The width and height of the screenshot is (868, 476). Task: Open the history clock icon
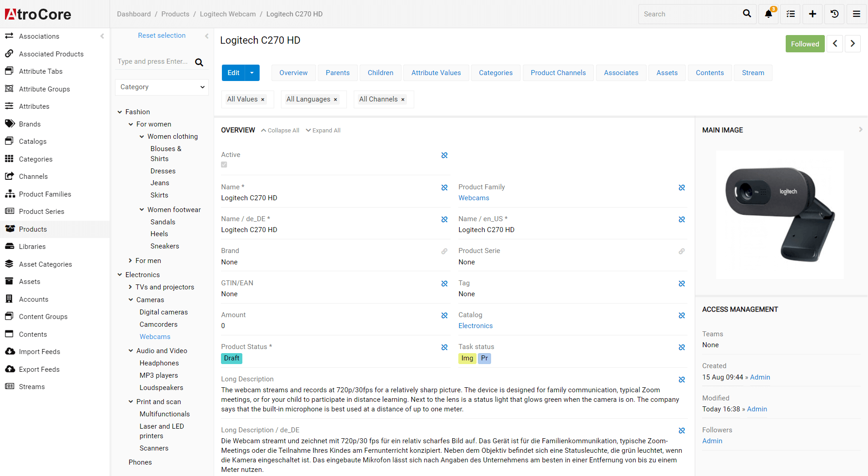click(x=835, y=14)
